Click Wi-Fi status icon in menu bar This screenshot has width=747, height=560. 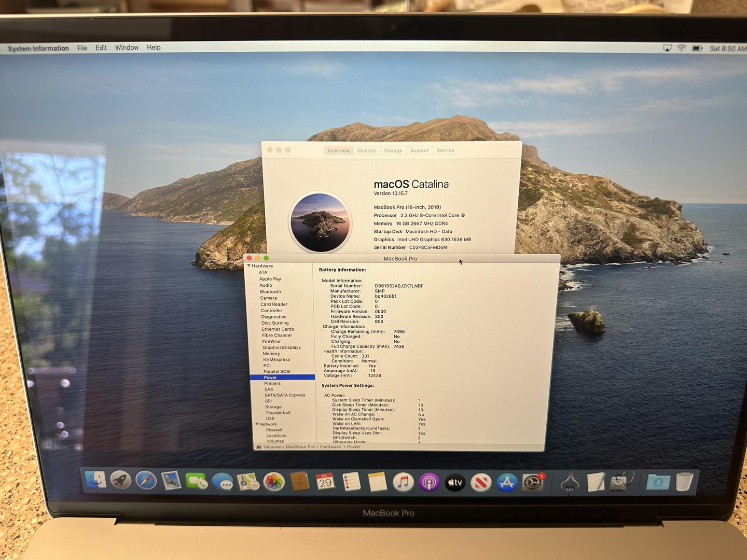[x=681, y=48]
